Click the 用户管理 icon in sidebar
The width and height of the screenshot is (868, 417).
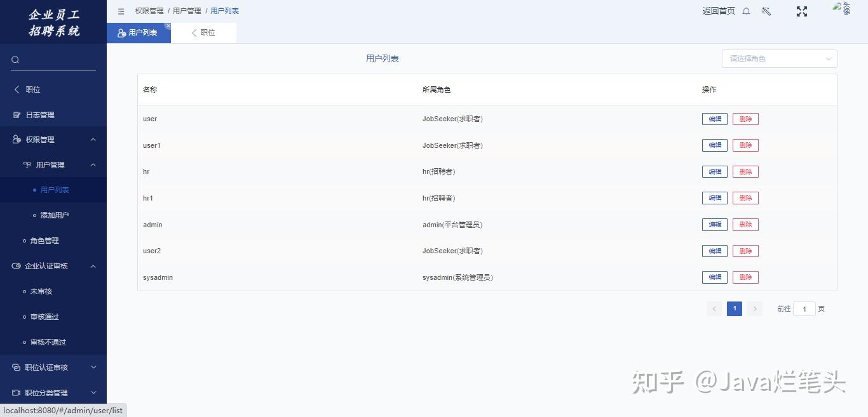(27, 165)
